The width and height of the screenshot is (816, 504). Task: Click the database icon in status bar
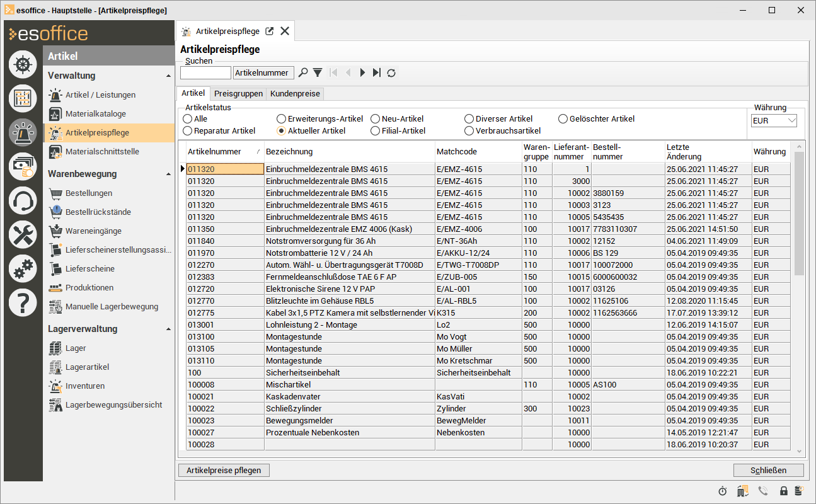point(798,491)
